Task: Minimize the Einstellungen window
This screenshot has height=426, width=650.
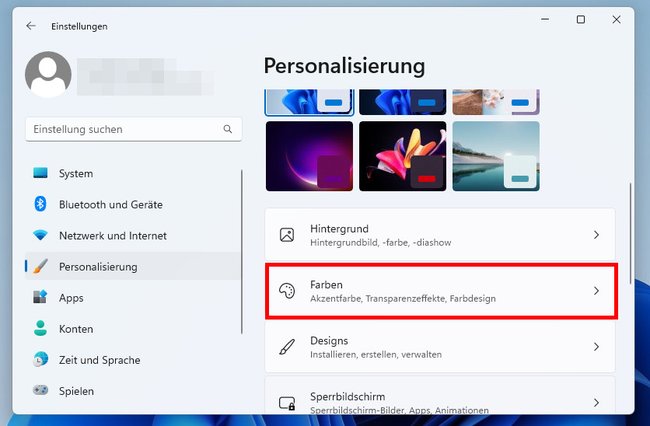Action: click(545, 19)
